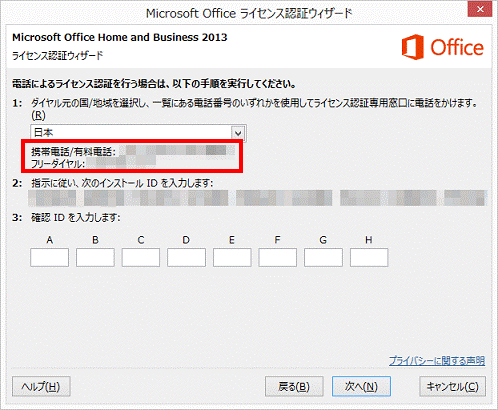Focus confirmation ID field C
The height and width of the screenshot is (410, 498).
pos(141,257)
